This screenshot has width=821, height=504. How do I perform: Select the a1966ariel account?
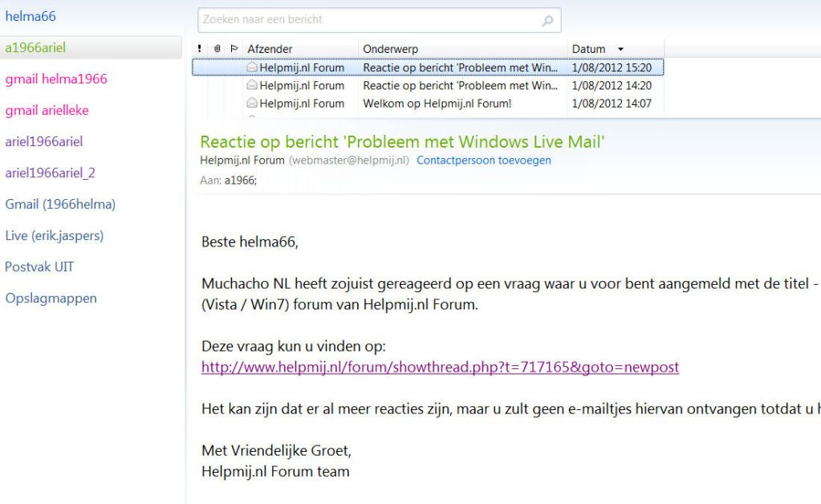(91, 47)
